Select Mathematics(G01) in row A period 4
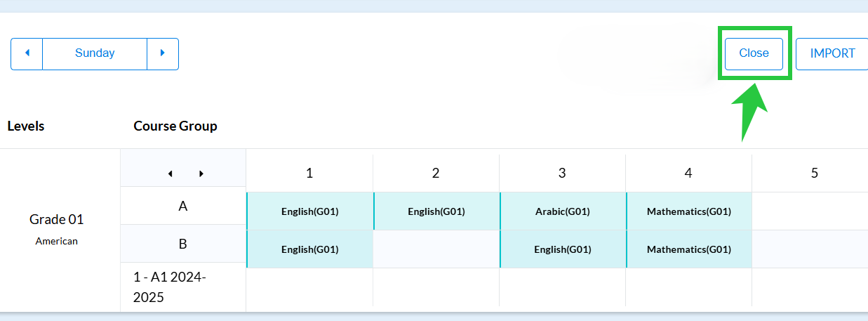868x321 pixels. (x=689, y=211)
